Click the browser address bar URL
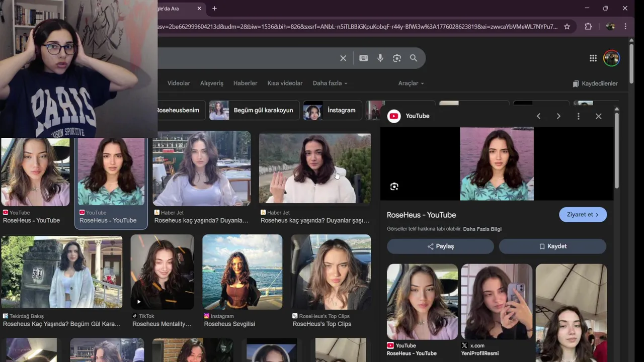This screenshot has height=362, width=644. click(357, 27)
